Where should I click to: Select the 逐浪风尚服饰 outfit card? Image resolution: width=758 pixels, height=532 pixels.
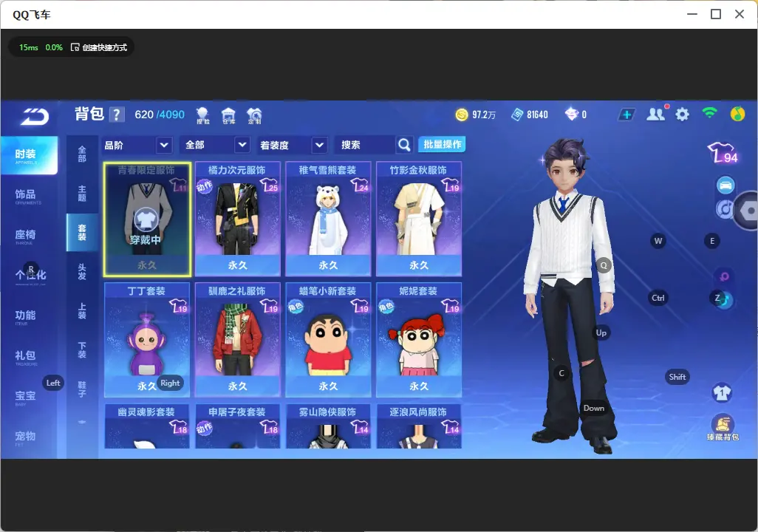click(419, 426)
